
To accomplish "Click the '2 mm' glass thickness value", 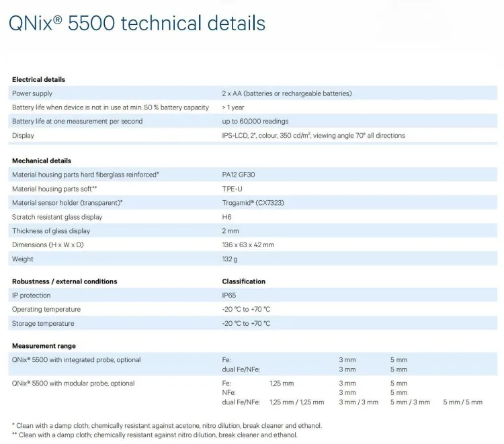I will [230, 230].
